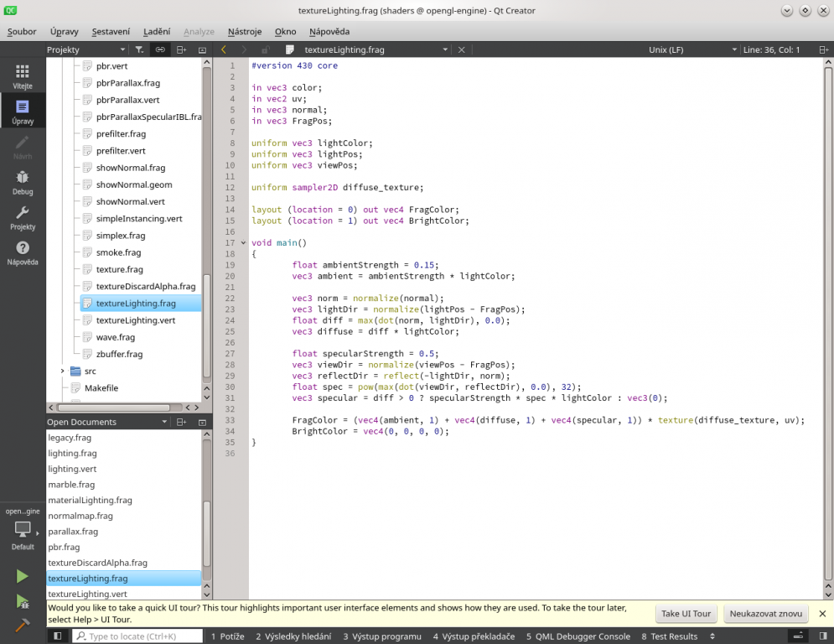The width and height of the screenshot is (834, 644).
Task: Toggle synchronize with editor link icon
Action: pos(160,49)
